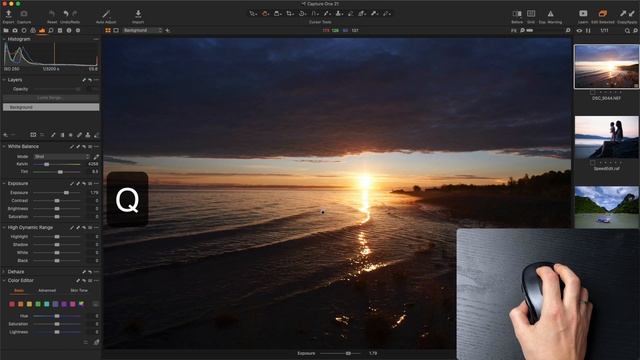
Task: Expand the Dehaze panel
Action: point(4,271)
